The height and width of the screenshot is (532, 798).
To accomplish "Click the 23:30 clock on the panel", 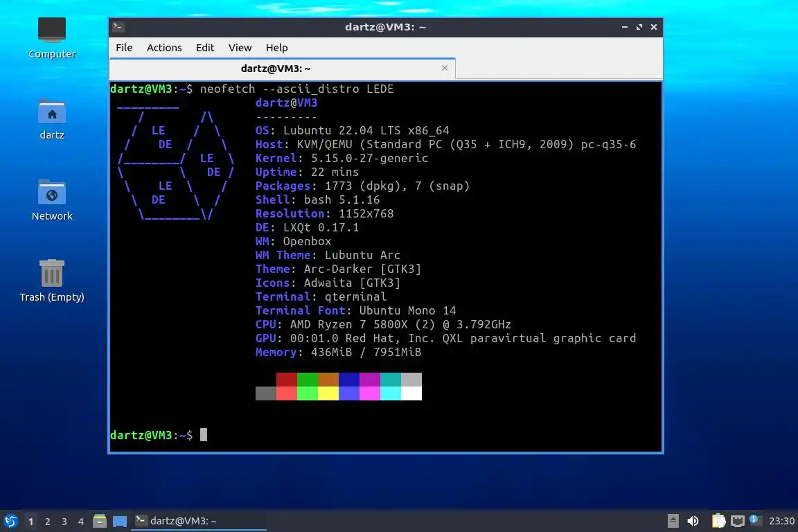I will 781,521.
